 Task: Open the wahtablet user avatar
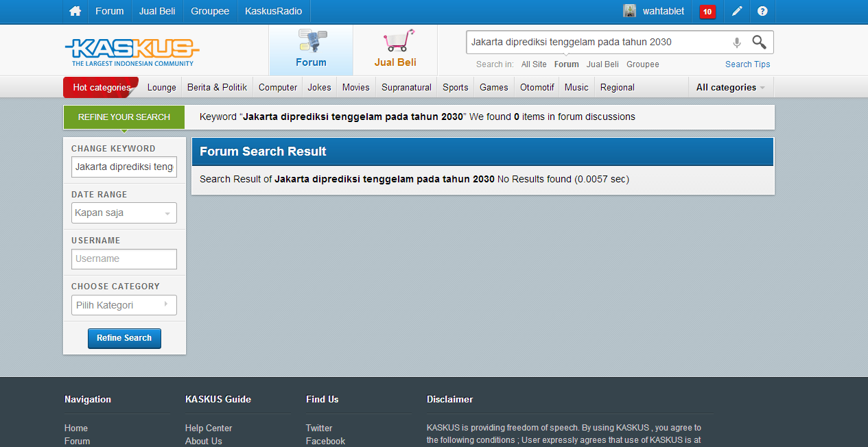click(629, 11)
